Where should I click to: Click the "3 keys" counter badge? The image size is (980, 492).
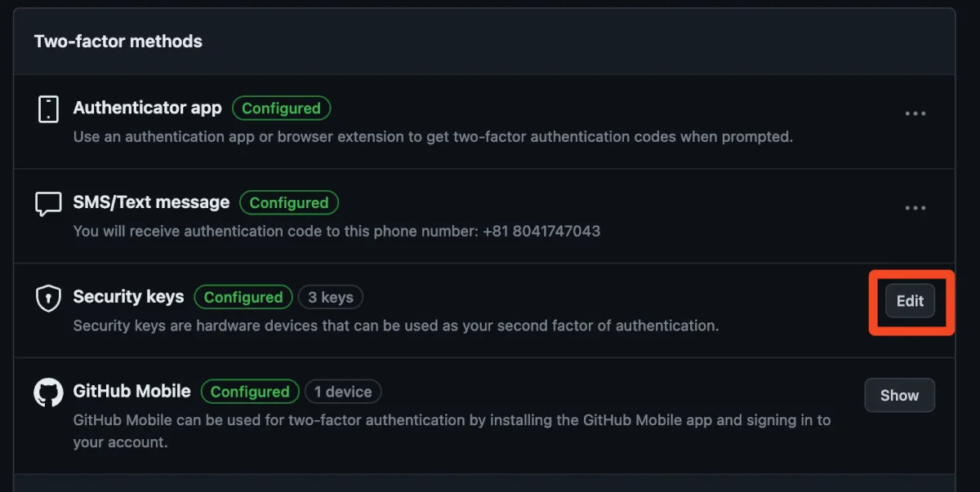point(331,298)
